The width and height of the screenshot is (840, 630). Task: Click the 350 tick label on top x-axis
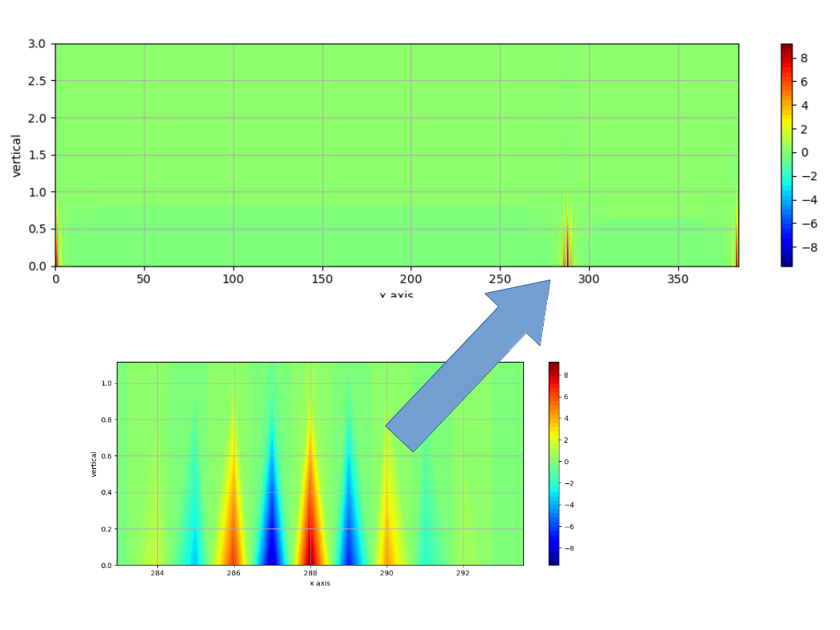[677, 279]
